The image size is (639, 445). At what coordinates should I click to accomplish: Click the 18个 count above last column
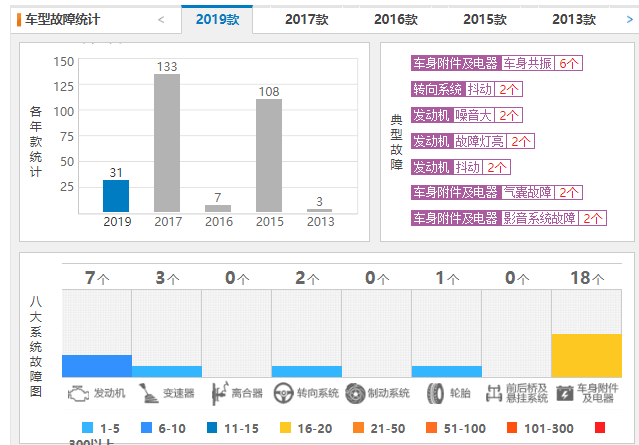[x=587, y=278]
